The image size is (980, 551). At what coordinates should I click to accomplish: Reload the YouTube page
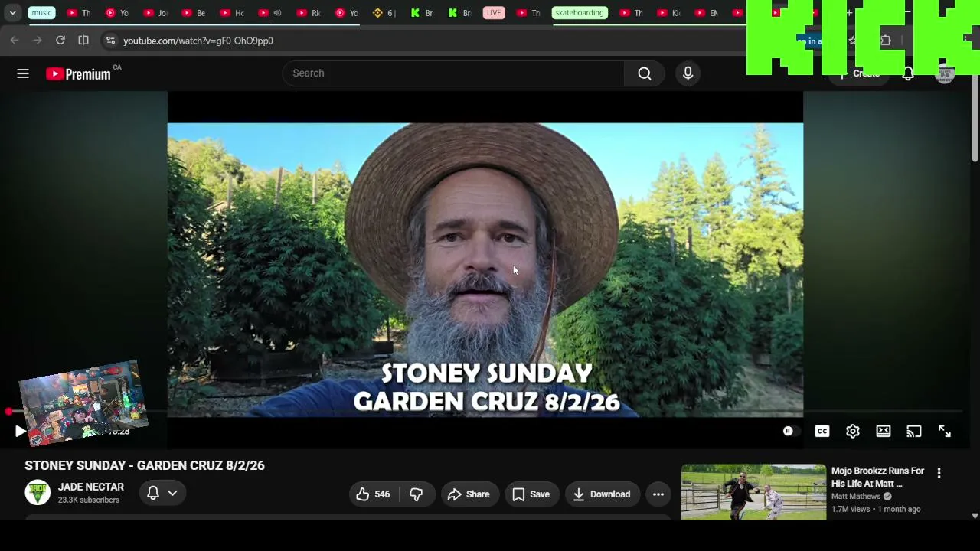coord(60,41)
